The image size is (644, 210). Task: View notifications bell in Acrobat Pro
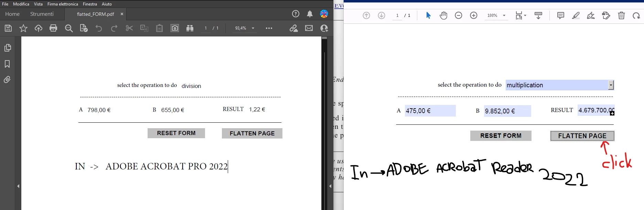pyautogui.click(x=310, y=14)
